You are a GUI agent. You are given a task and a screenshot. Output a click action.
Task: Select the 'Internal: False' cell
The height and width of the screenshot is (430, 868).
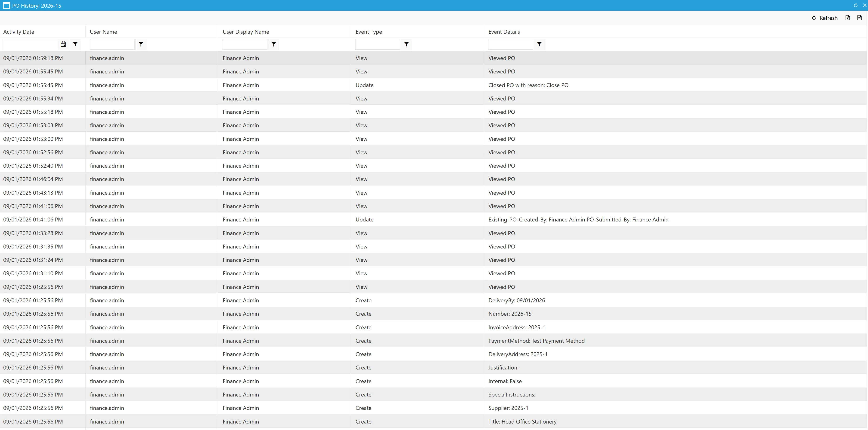(675, 381)
